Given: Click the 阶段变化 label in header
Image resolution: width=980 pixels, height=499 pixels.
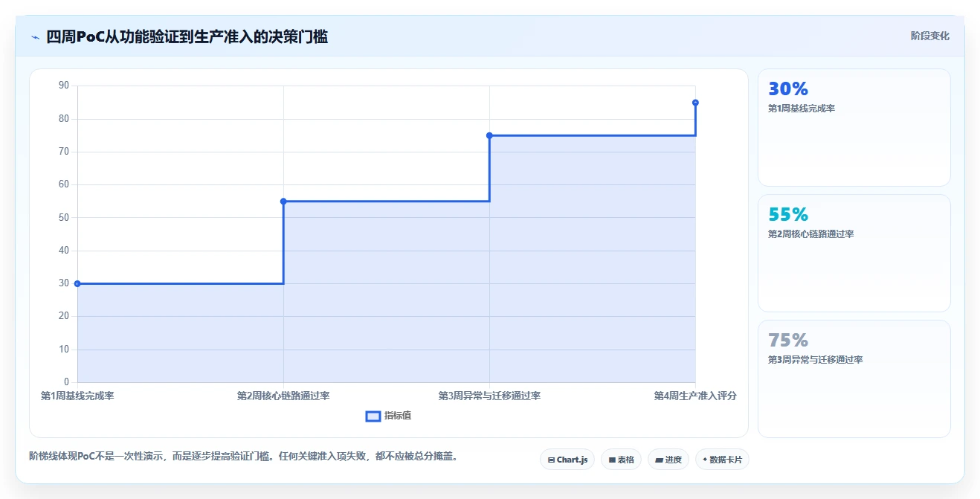Looking at the screenshot, I should coord(929,36).
